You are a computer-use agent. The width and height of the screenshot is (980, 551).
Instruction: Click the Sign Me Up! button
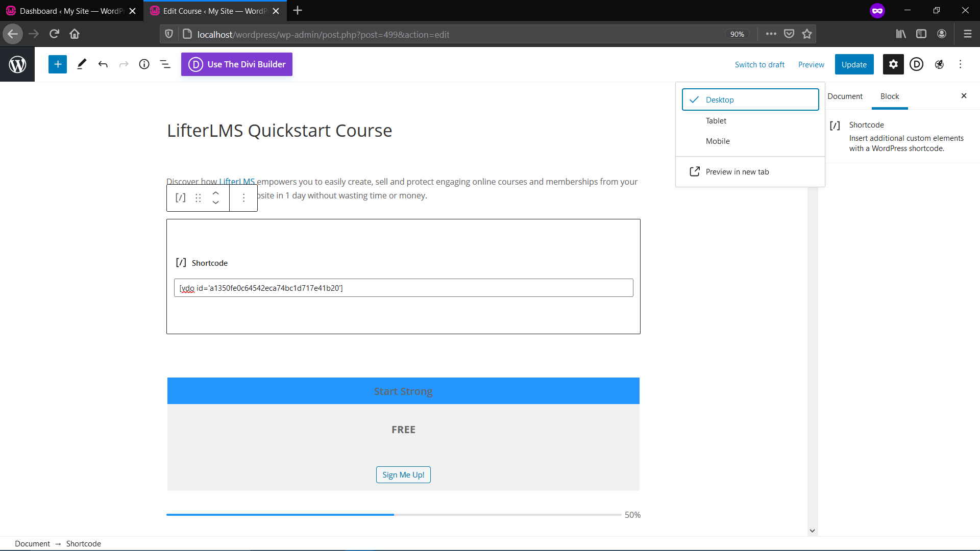pos(403,475)
